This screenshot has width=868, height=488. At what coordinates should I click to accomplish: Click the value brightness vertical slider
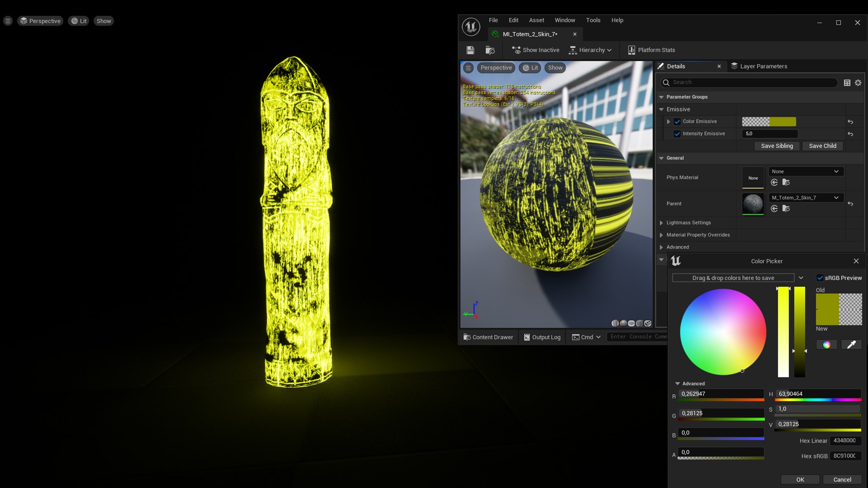[x=800, y=332]
